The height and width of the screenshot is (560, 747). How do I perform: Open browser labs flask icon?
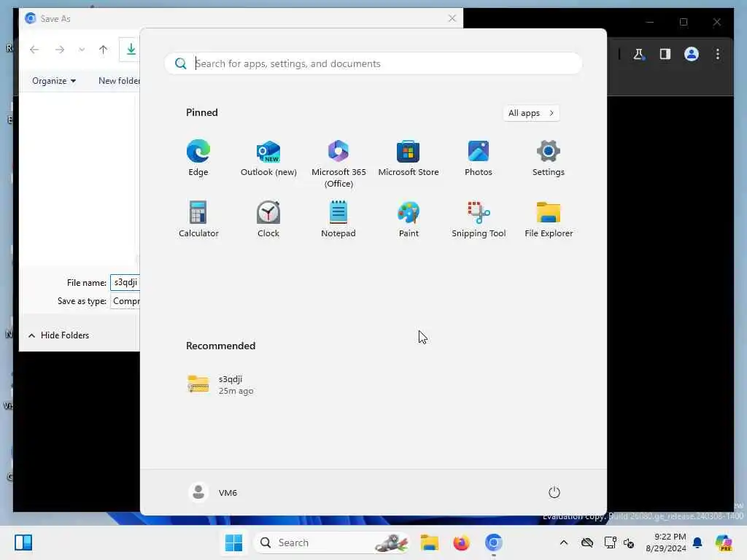[x=639, y=54]
